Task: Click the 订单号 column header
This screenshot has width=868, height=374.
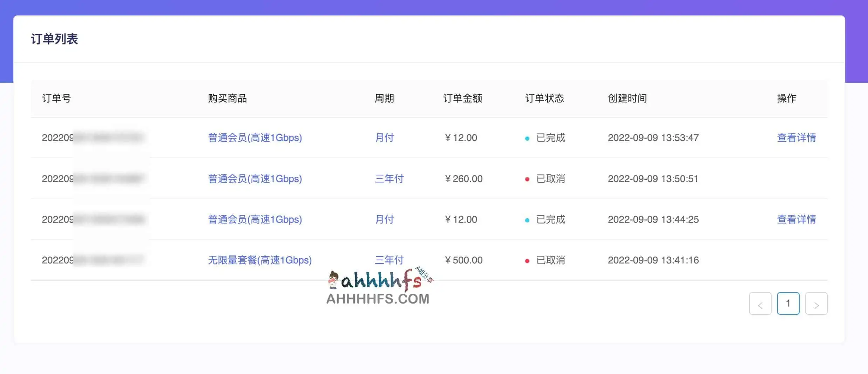Action: coord(56,99)
